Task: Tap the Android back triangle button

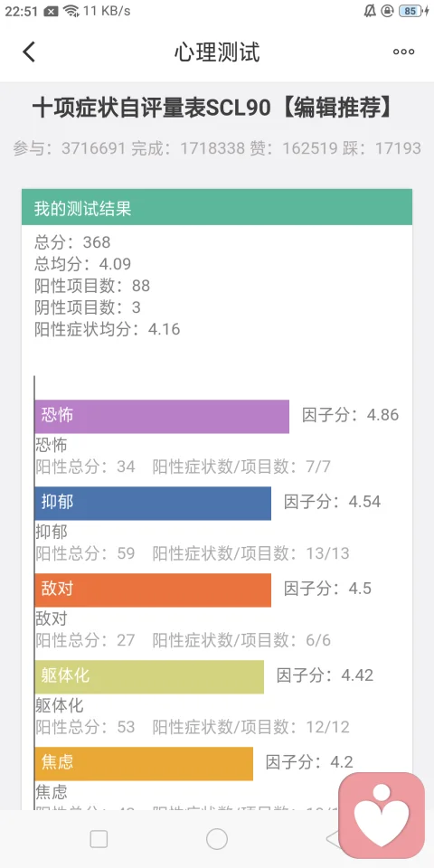Action: click(334, 839)
